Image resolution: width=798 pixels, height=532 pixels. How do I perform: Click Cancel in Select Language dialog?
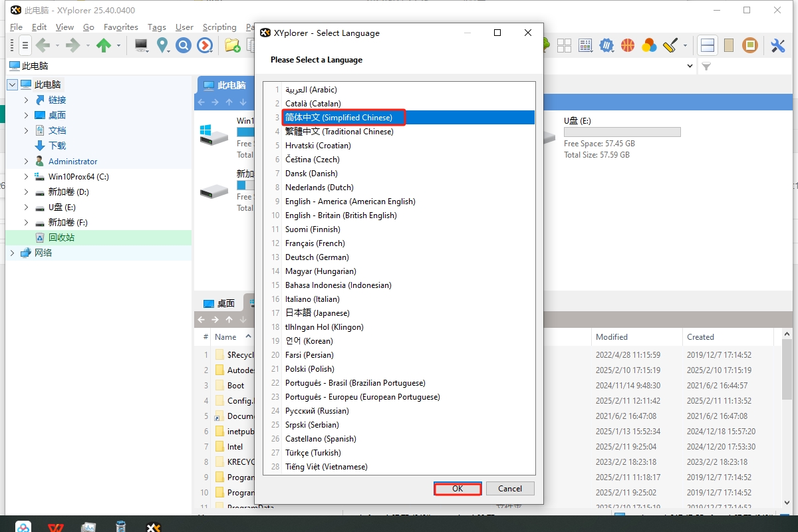pyautogui.click(x=510, y=488)
